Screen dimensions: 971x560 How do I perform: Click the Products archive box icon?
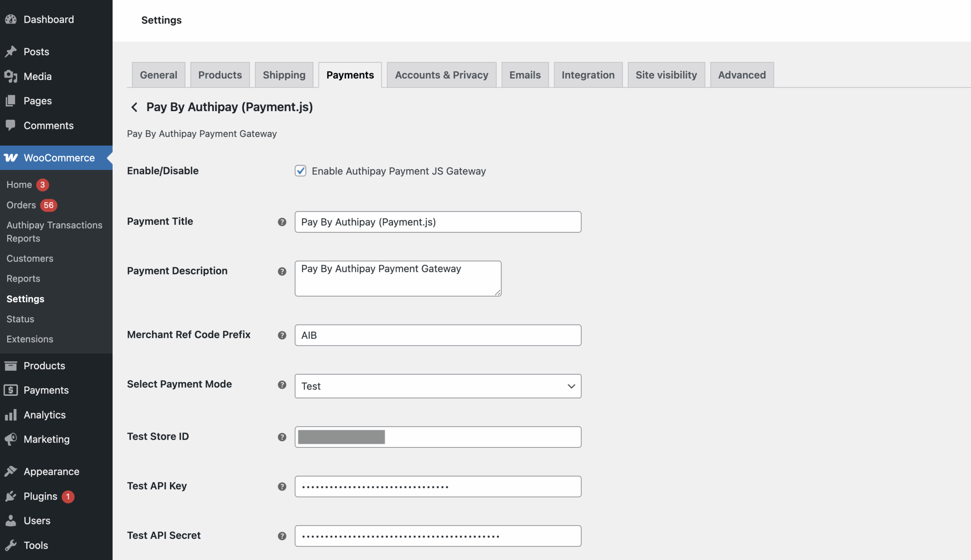click(x=11, y=365)
